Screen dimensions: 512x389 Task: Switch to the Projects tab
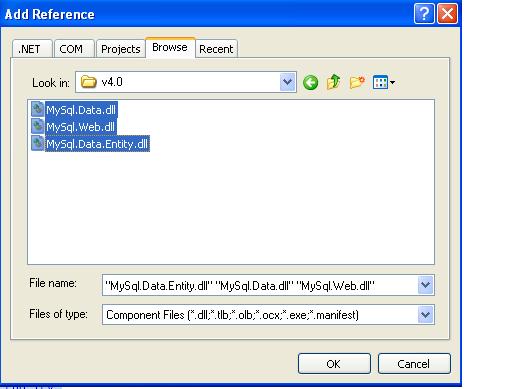pos(121,49)
